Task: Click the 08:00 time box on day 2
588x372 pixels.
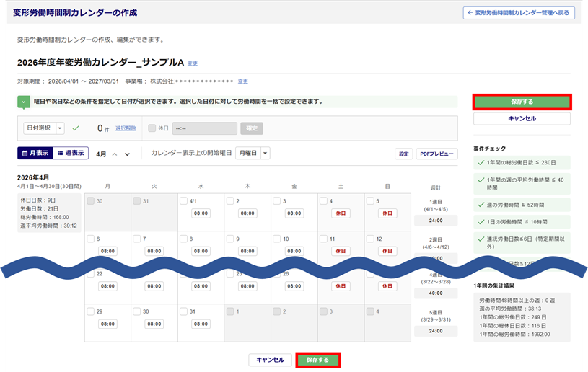Action: click(x=247, y=213)
